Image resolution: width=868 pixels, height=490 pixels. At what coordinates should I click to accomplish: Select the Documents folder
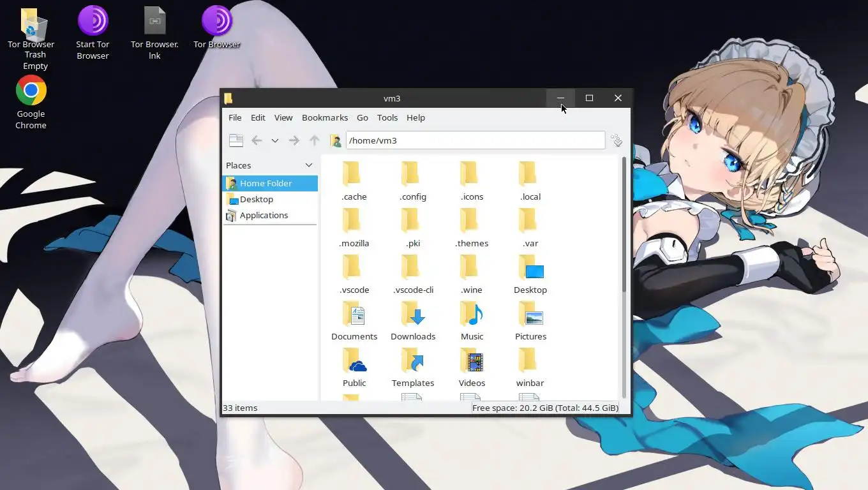[354, 321]
